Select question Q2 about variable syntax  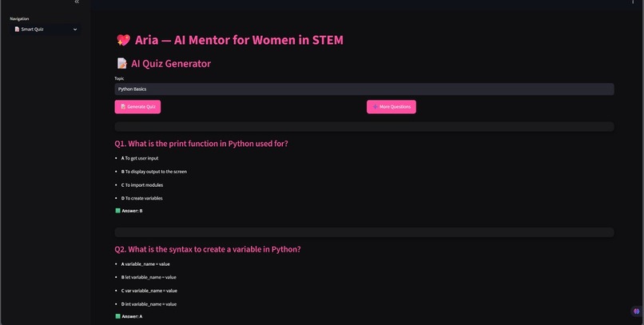pyautogui.click(x=208, y=249)
